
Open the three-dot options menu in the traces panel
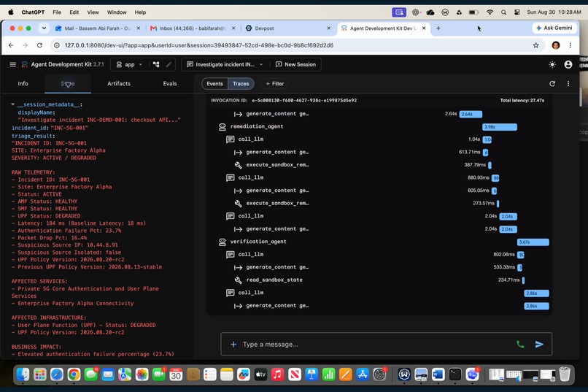pyautogui.click(x=568, y=84)
